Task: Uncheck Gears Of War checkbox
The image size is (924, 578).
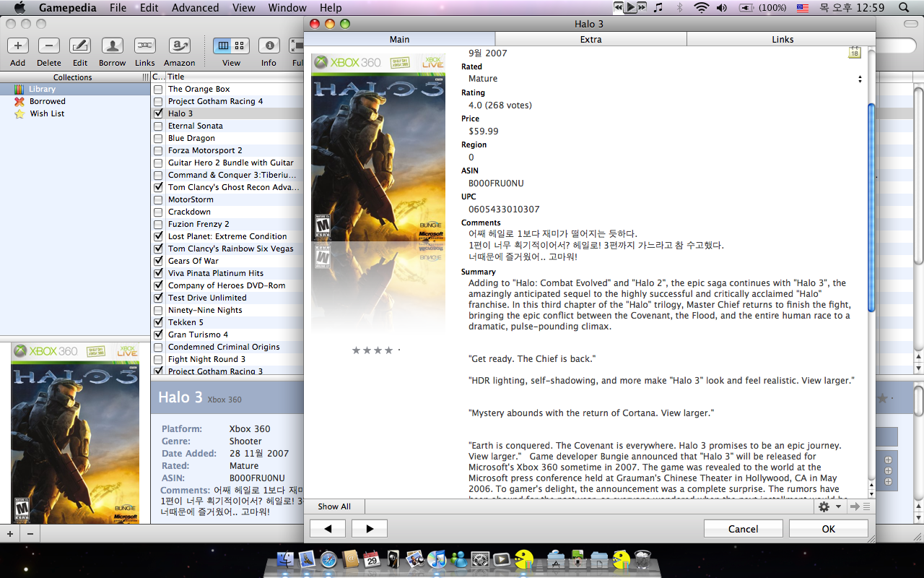Action: tap(158, 261)
